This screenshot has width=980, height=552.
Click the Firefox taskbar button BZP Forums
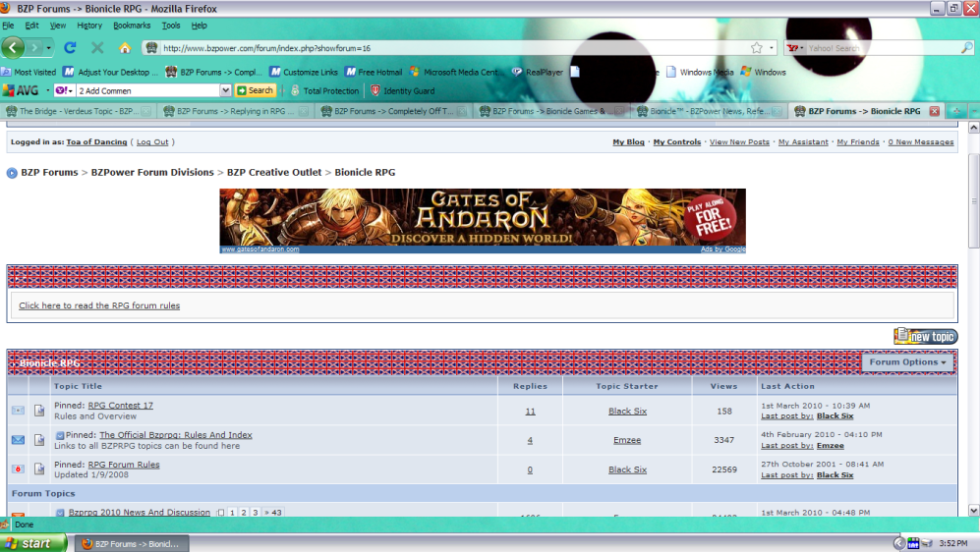click(x=132, y=544)
